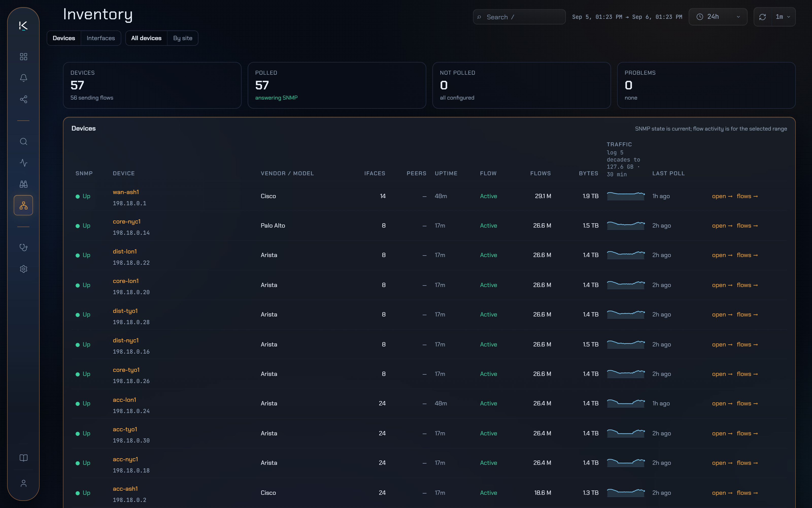Open the binoculars explore icon
Image resolution: width=812 pixels, height=508 pixels.
(23, 184)
